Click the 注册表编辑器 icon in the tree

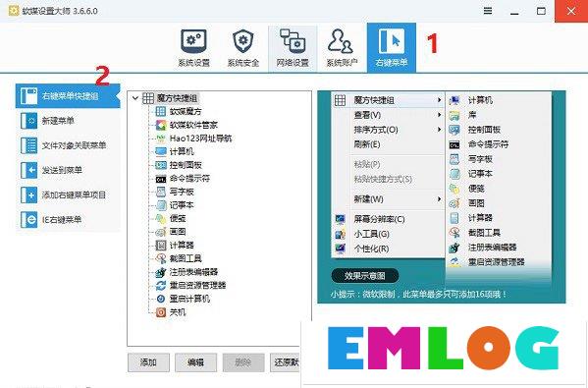click(161, 272)
